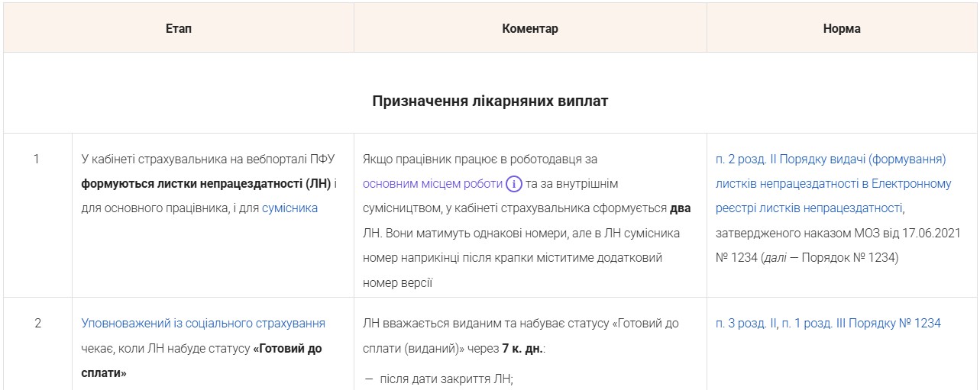The height and width of the screenshot is (390, 980).
Task: Open the "сумісника" link in row 1
Action: [x=289, y=208]
